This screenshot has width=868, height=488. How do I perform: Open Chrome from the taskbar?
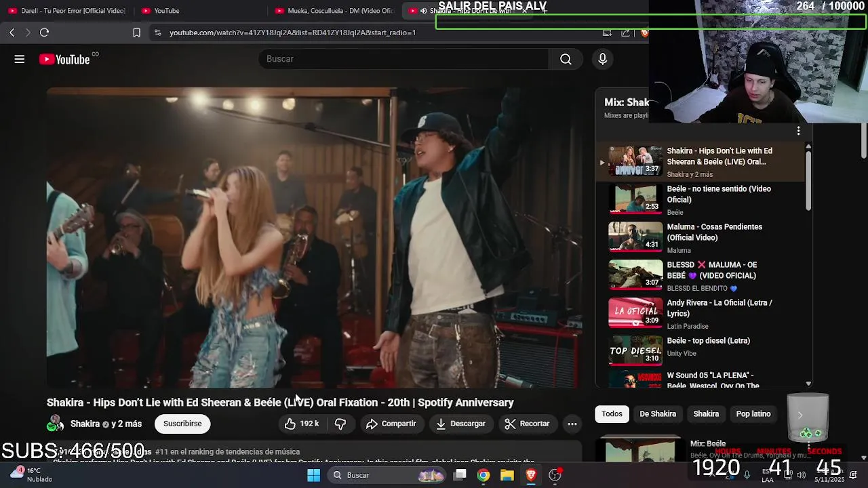(x=483, y=475)
